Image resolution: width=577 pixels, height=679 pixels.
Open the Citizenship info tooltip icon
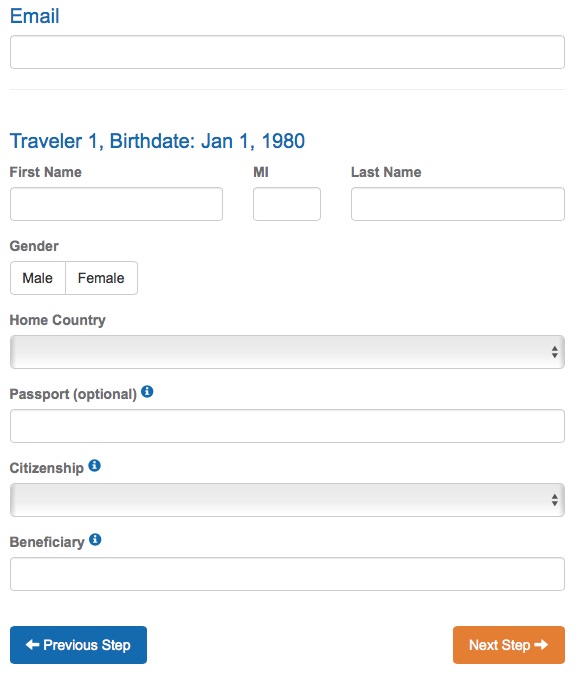point(94,466)
